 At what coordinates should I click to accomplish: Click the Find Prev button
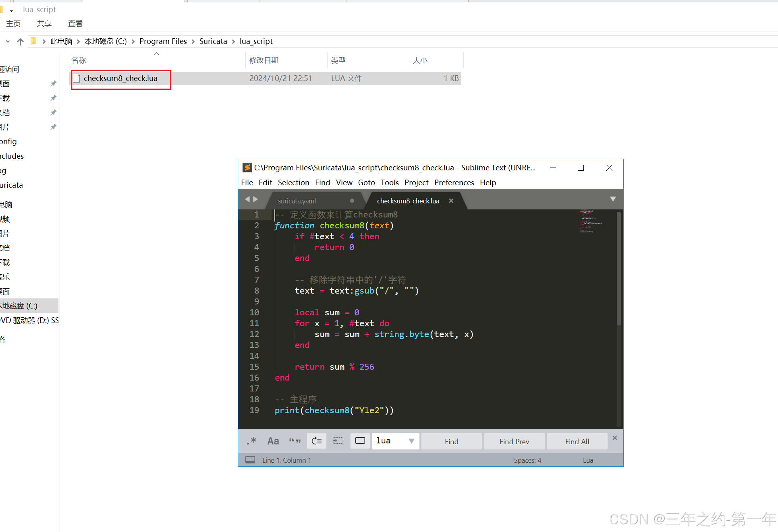click(514, 441)
